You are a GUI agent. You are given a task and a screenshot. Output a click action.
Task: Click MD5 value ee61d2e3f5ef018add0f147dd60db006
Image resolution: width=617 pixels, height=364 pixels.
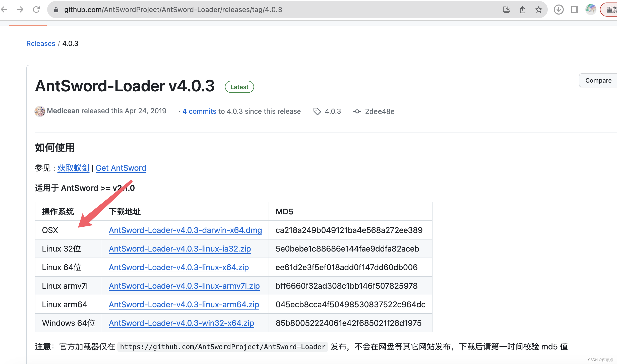[x=346, y=267]
